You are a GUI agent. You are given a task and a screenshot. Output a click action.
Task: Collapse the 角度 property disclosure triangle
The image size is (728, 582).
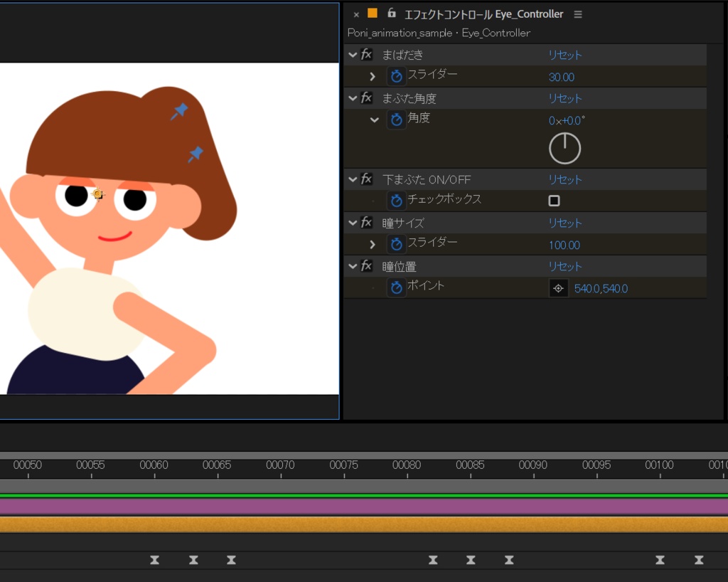pos(375,120)
